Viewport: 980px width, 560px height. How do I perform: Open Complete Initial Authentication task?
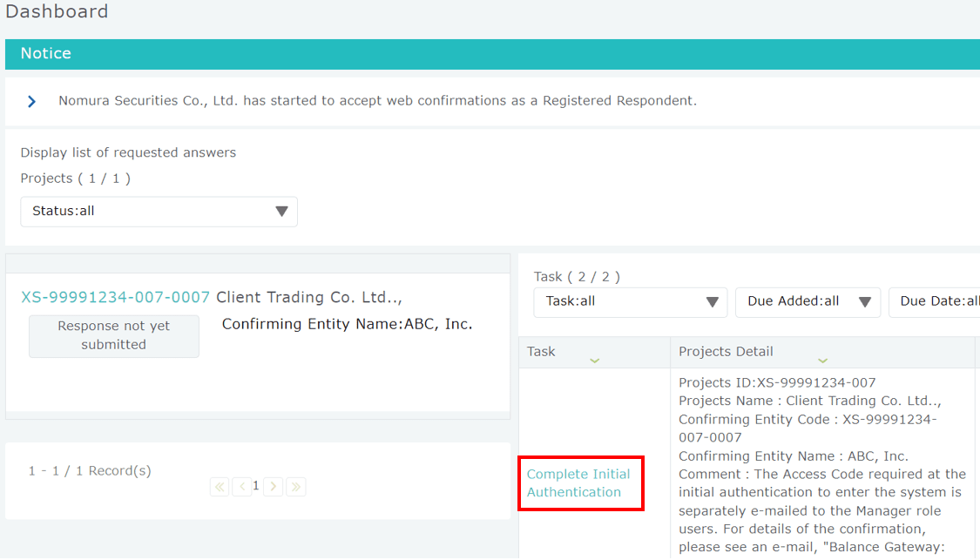(578, 483)
